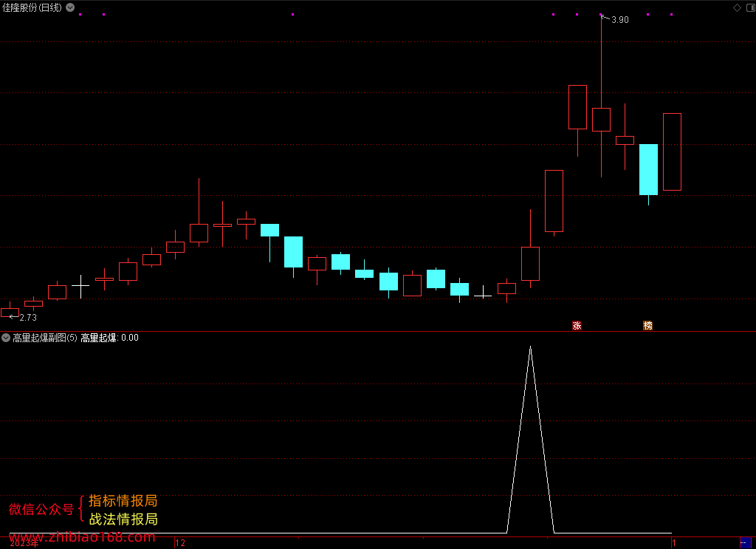
Task: Click the peak of the 高量起爆 signal spike
Action: (530, 347)
